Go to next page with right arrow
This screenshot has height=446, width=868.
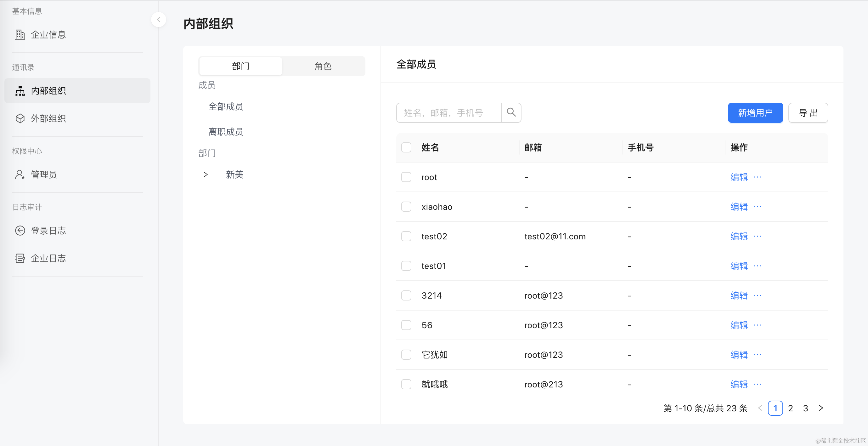[x=821, y=408]
